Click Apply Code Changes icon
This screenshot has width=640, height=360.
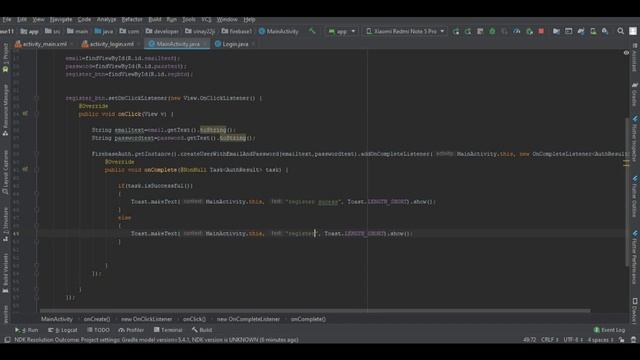(480, 31)
